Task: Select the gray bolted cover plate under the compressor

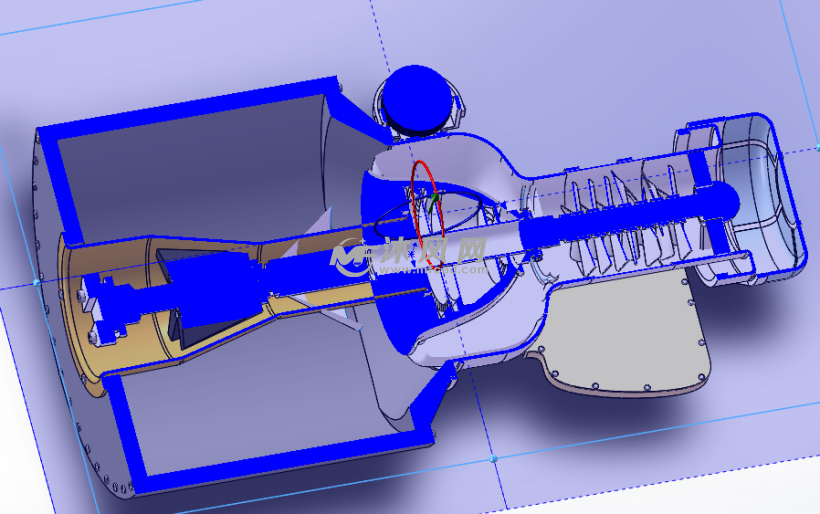Action: (x=628, y=335)
